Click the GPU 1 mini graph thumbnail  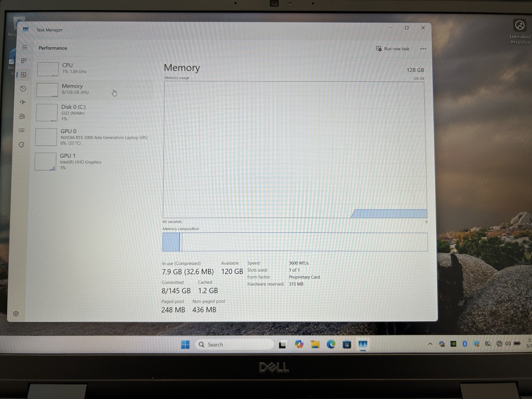45,162
